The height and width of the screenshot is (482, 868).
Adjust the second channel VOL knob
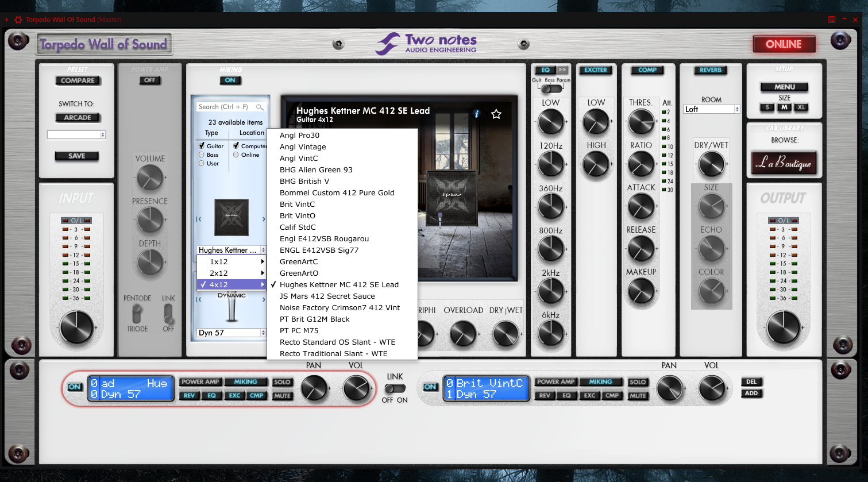tap(712, 388)
